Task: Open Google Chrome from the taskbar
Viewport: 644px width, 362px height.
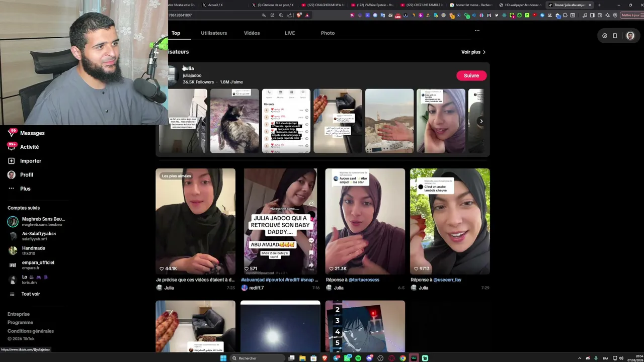Action: coord(403,358)
